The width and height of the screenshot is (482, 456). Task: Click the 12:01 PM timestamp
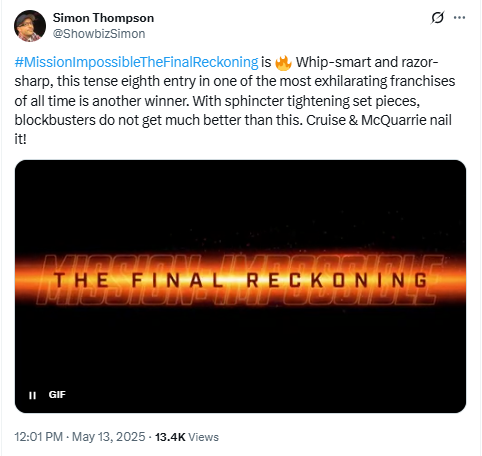(x=38, y=437)
